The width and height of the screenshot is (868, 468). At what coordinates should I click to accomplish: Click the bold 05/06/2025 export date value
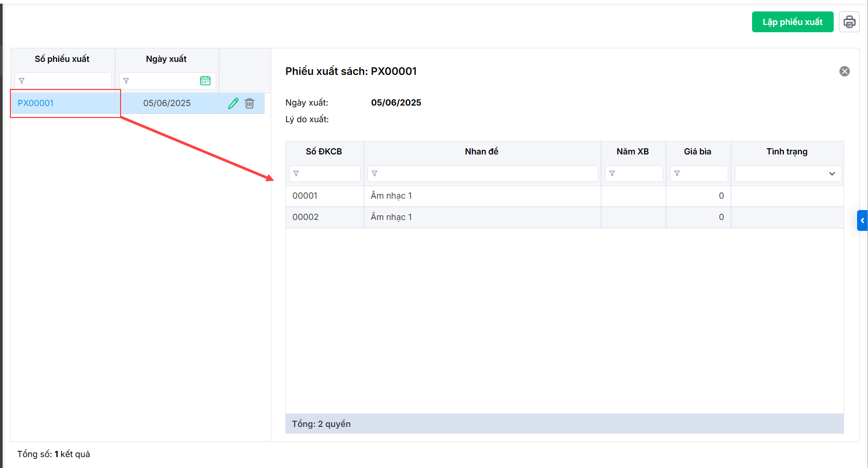click(396, 102)
